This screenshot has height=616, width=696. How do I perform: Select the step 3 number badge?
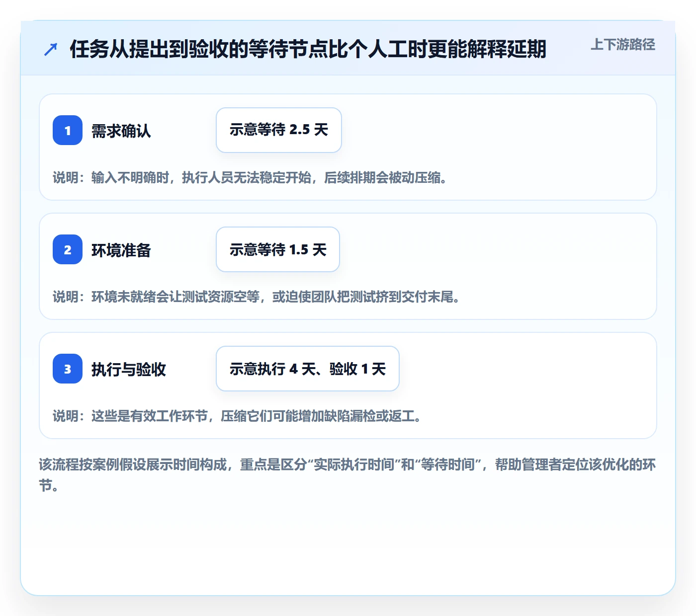point(68,369)
